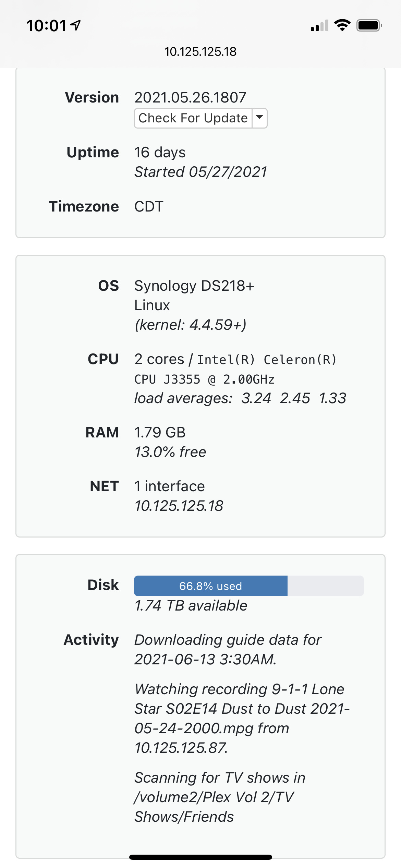Tap the Started 05/27/2021 uptime text
The width and height of the screenshot is (401, 868).
click(x=200, y=172)
